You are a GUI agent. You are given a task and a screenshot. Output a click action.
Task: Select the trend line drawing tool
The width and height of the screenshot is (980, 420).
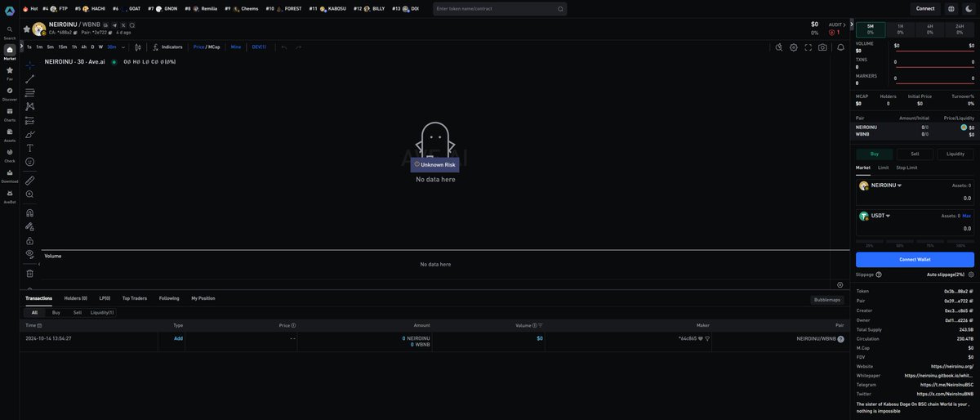coord(30,79)
